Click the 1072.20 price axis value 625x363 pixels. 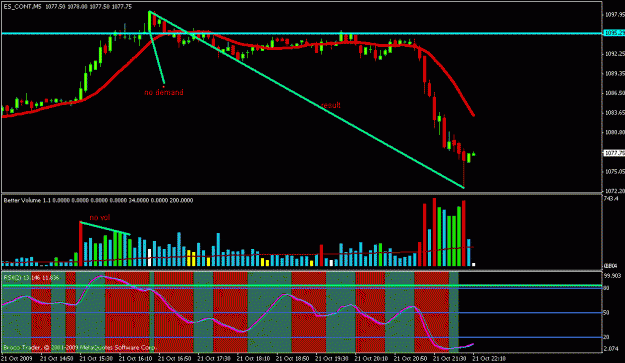click(x=615, y=191)
